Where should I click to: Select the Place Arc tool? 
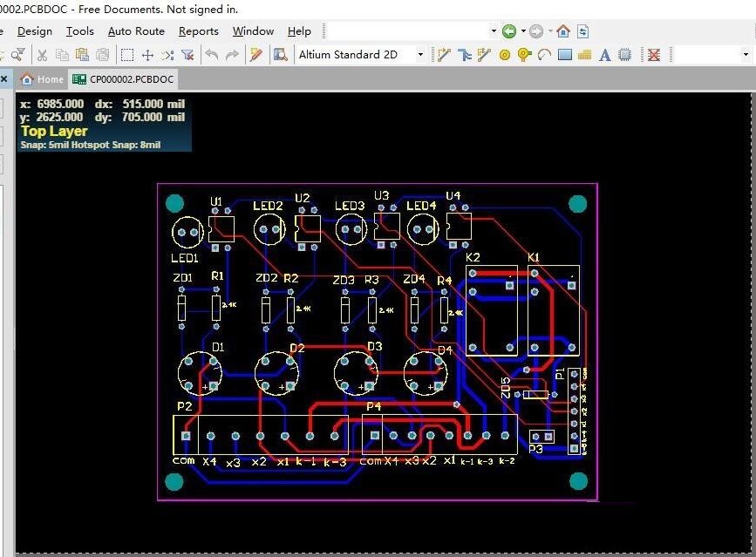(x=544, y=55)
